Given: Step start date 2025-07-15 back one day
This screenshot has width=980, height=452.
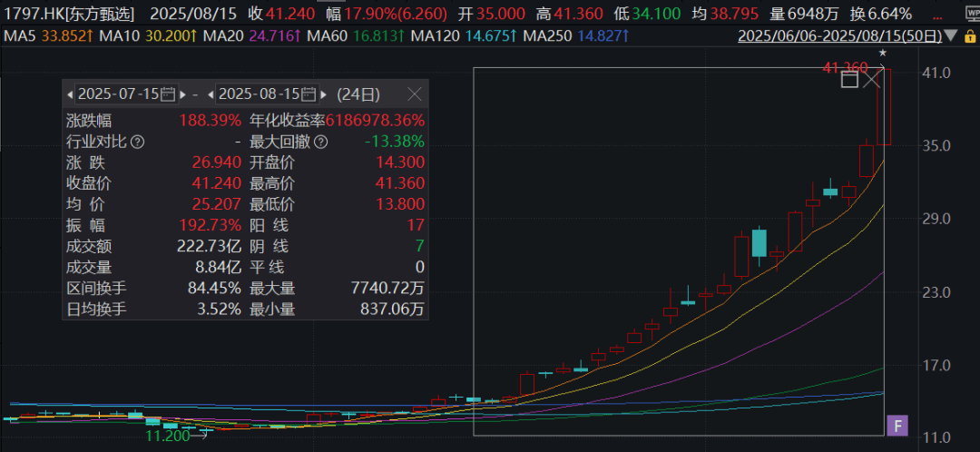Looking at the screenshot, I should click(70, 95).
